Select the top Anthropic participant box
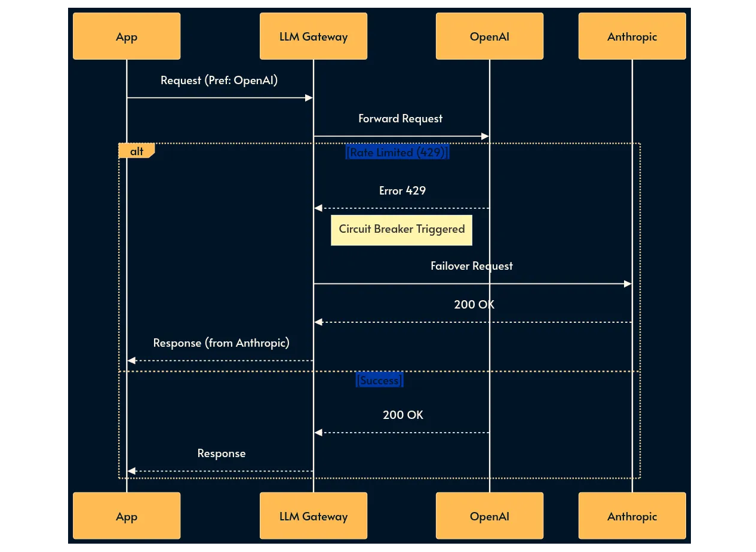756x552 pixels. 632,36
